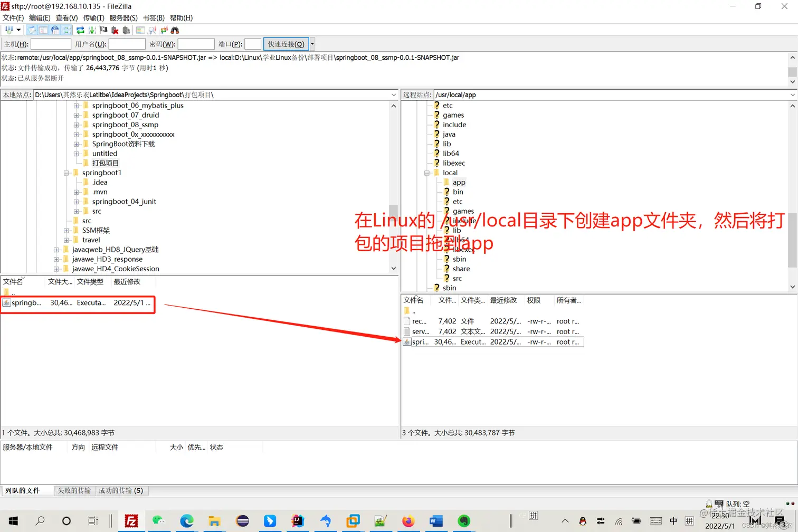798x532 pixels.
Task: Click the cancel current operation flag icon
Action: tap(103, 30)
